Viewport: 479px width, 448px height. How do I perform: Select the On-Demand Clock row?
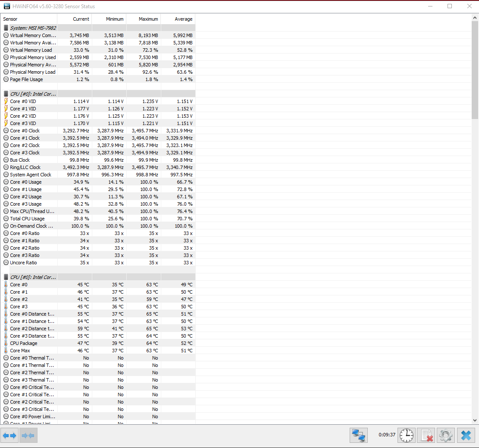[x=98, y=226]
